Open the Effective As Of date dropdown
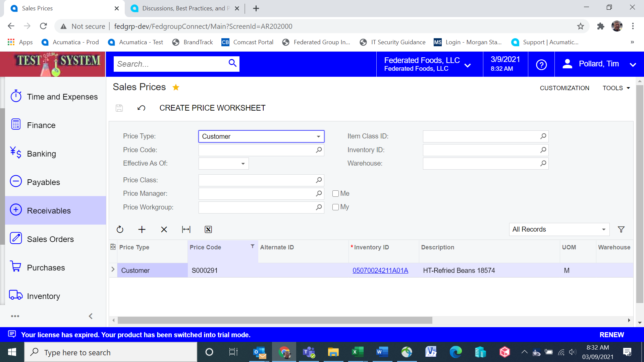Screen dimensions: 644x362 tap(243, 164)
